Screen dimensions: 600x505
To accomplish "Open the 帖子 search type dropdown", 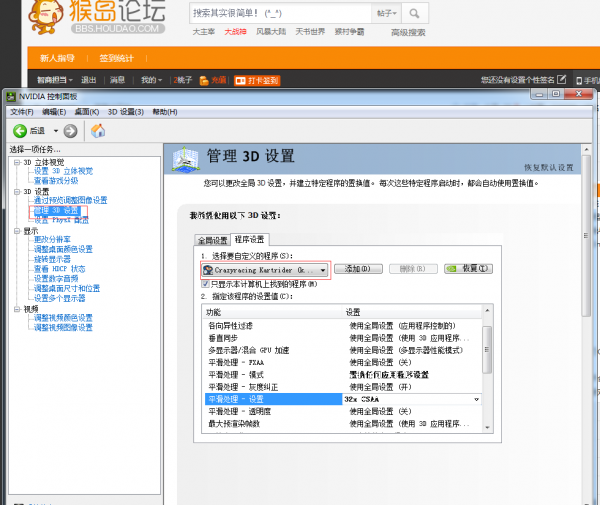I will [x=386, y=13].
